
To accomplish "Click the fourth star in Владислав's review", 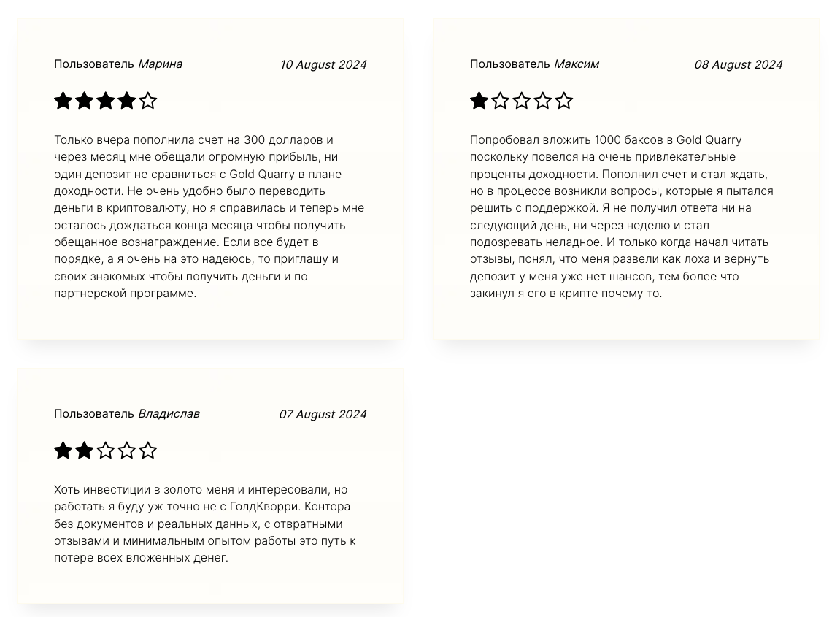I will pyautogui.click(x=126, y=451).
